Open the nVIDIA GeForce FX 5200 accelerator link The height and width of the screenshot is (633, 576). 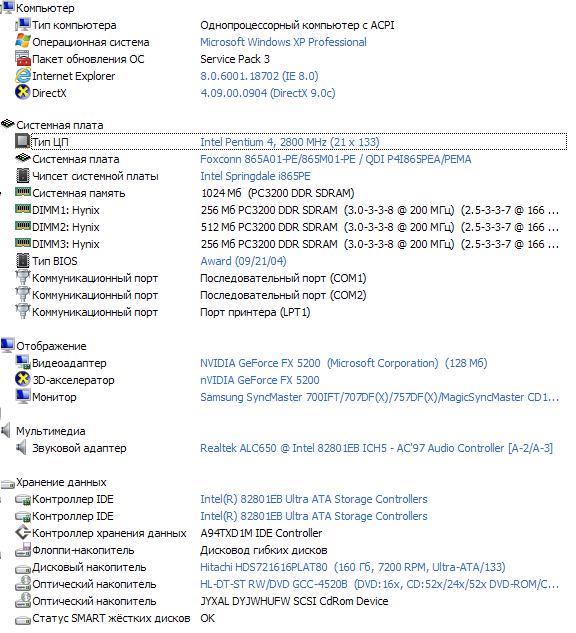click(x=260, y=380)
